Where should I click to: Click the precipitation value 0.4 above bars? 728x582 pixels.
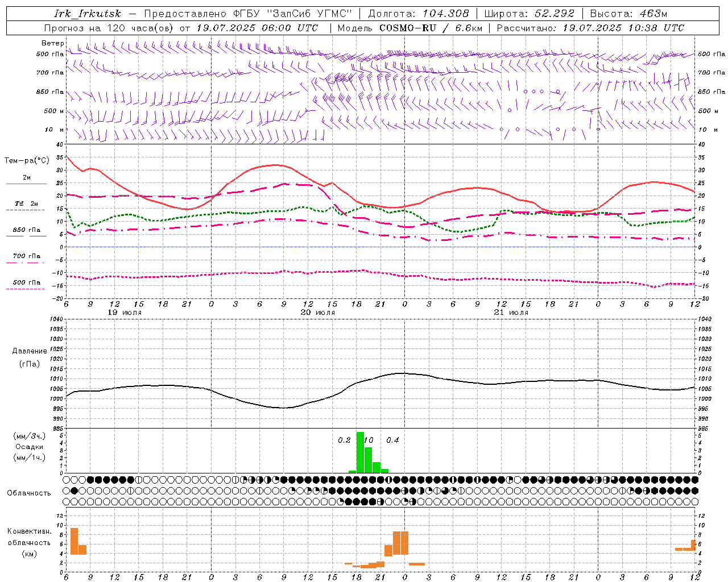(x=392, y=440)
